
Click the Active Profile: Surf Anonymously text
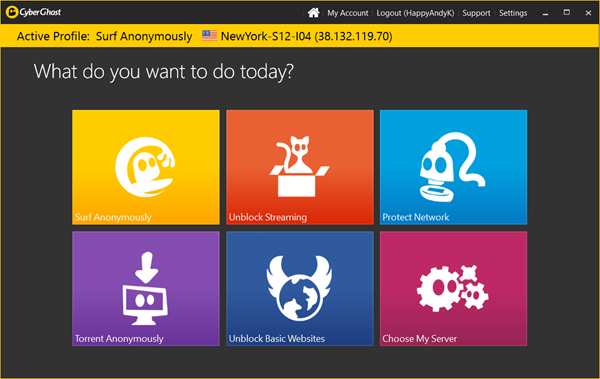pyautogui.click(x=104, y=36)
